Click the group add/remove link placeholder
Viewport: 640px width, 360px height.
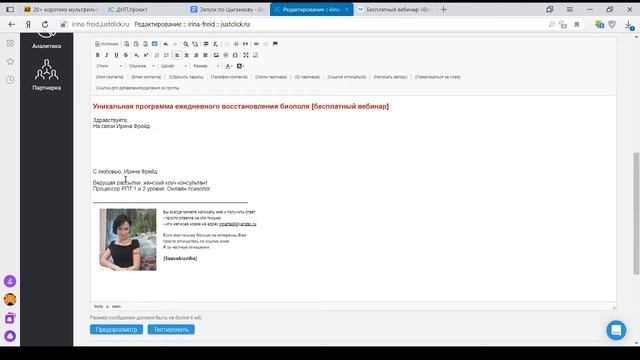tap(138, 88)
